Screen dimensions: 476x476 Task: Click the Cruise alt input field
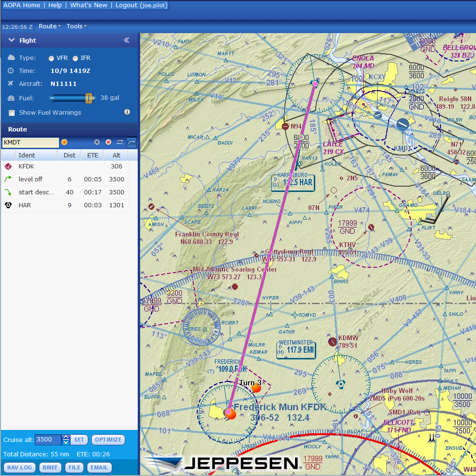48,440
